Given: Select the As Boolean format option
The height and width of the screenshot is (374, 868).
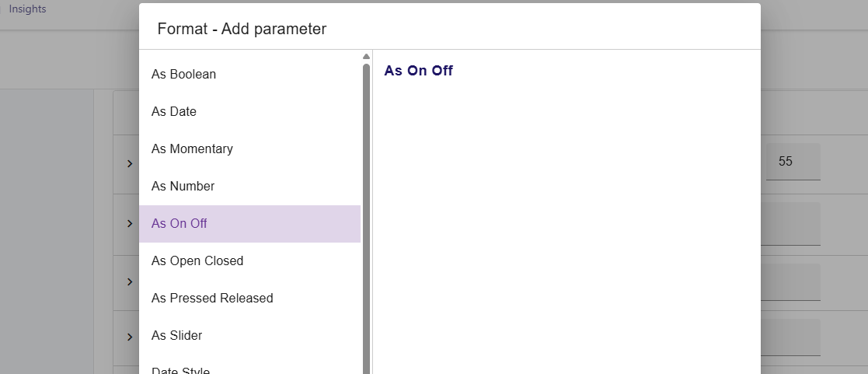Looking at the screenshot, I should 183,75.
